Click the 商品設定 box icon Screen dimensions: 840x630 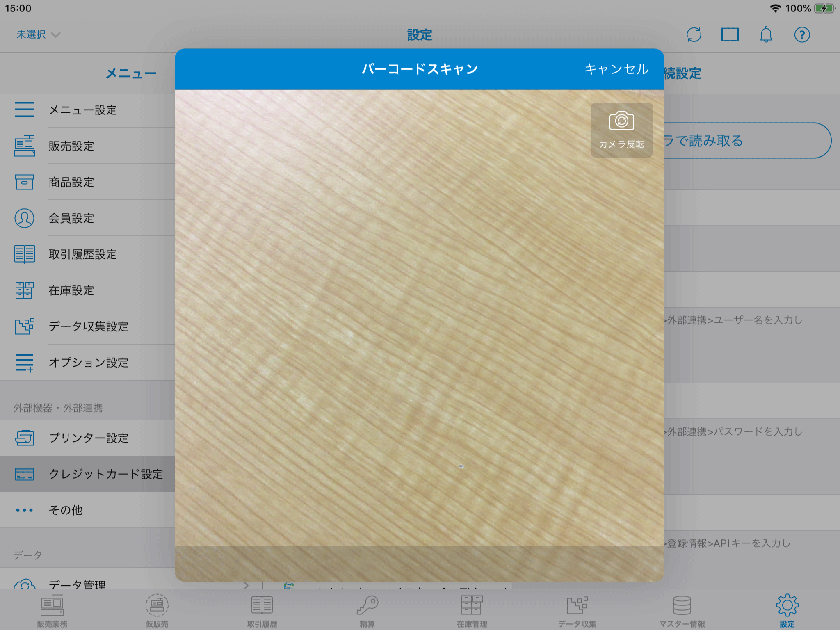tap(25, 182)
